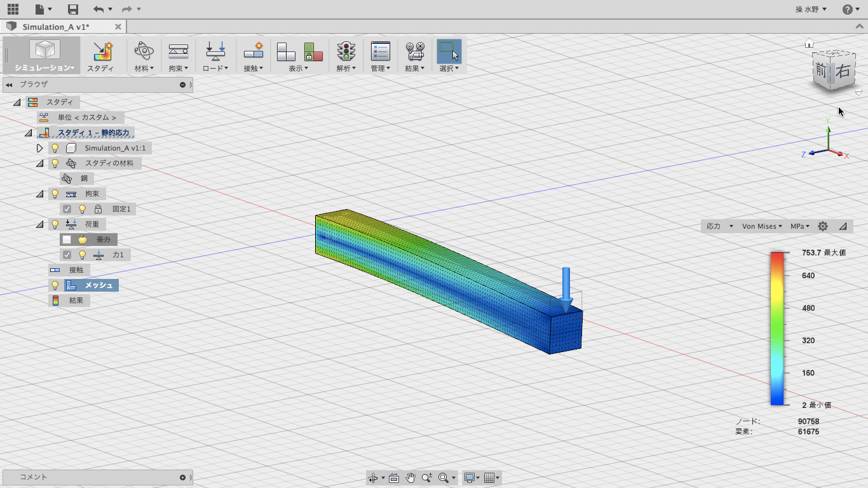Image resolution: width=868 pixels, height=488 pixels.
Task: Click the 材料 materials atom icon
Action: click(x=144, y=51)
